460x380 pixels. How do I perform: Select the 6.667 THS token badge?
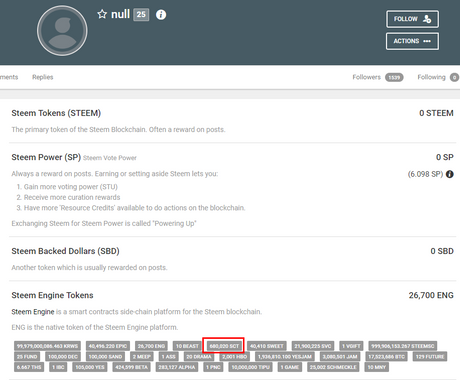pos(29,367)
